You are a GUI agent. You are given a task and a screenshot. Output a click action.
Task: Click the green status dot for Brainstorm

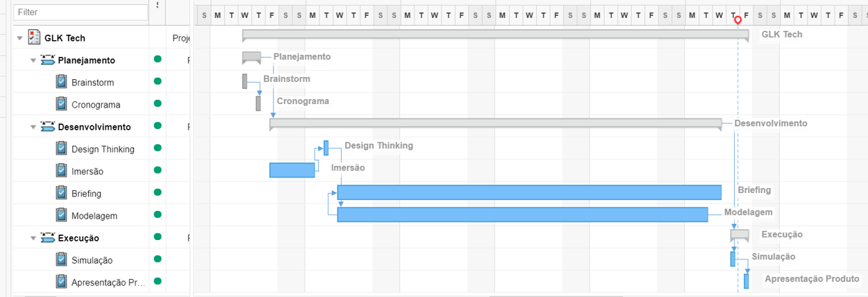tap(158, 82)
